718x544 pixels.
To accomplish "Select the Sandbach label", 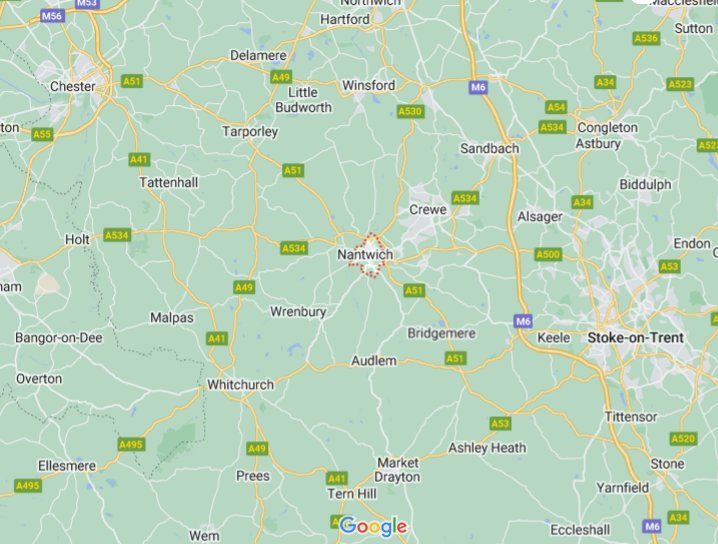I will [x=490, y=148].
